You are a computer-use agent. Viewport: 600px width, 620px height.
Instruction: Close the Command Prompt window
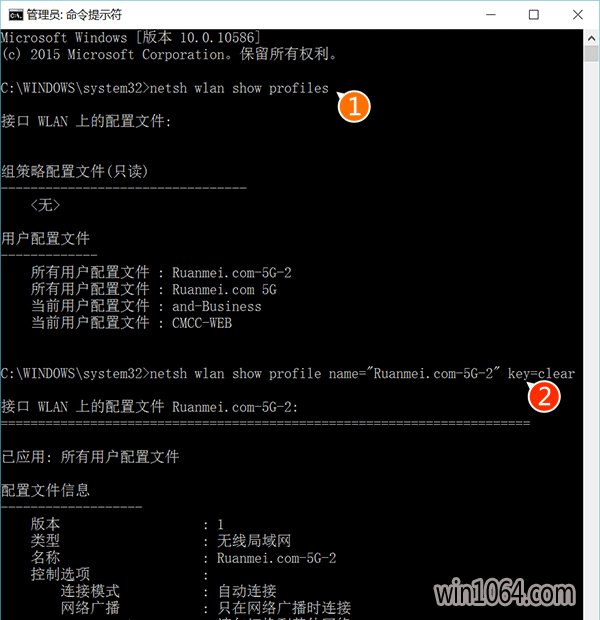(x=577, y=15)
